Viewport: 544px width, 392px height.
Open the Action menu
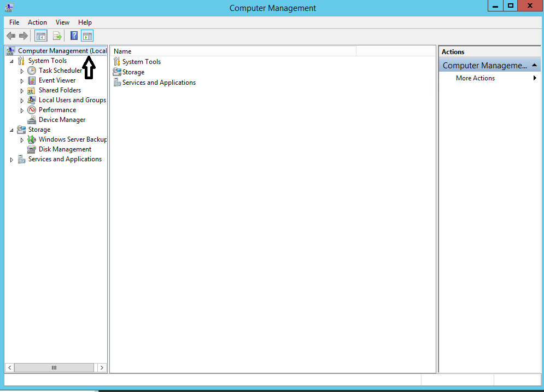(x=37, y=22)
